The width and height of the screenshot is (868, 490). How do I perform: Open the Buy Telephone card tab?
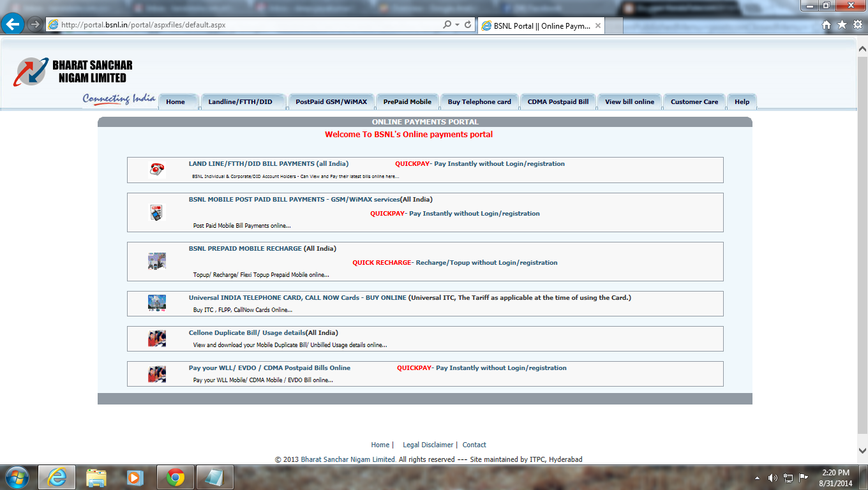[x=479, y=101]
